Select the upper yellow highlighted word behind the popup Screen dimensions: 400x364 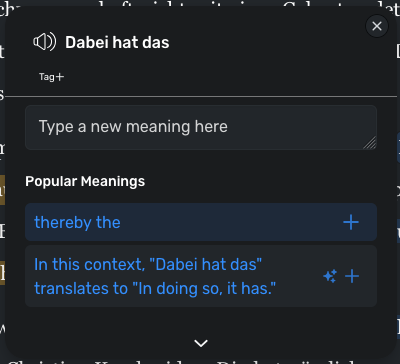tap(2, 190)
